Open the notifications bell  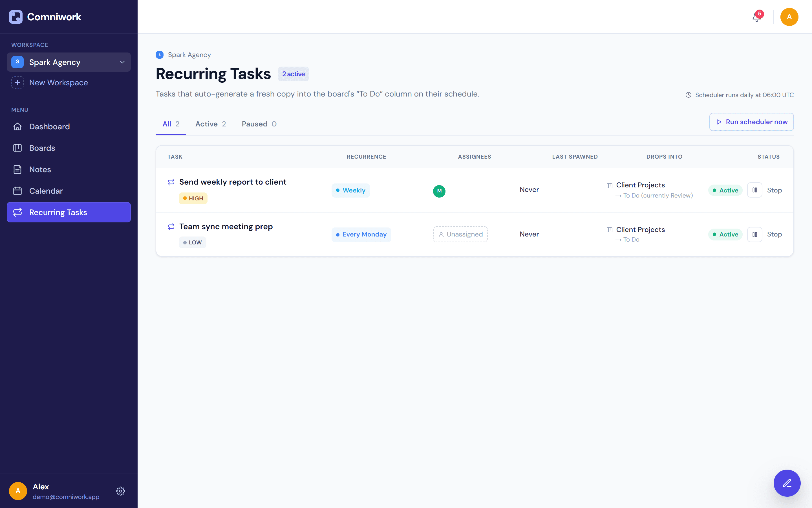756,17
